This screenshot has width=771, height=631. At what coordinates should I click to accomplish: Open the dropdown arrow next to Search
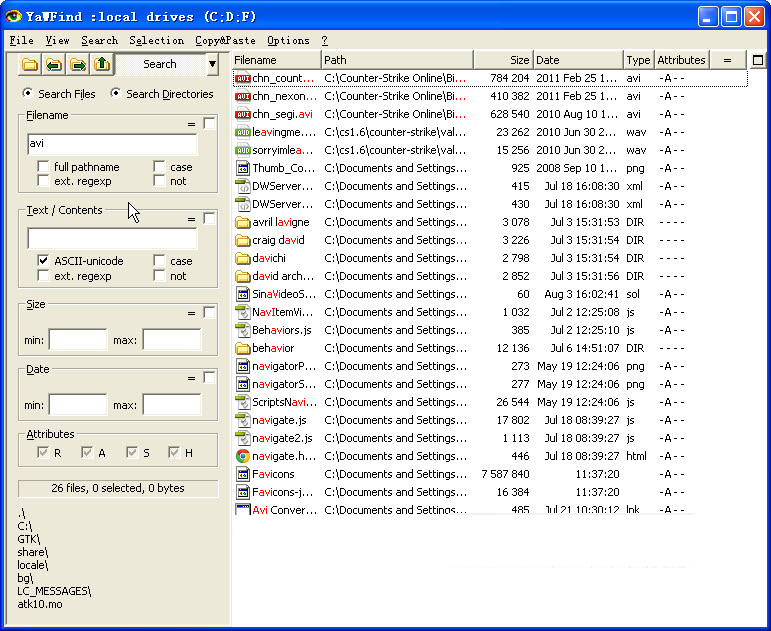212,65
